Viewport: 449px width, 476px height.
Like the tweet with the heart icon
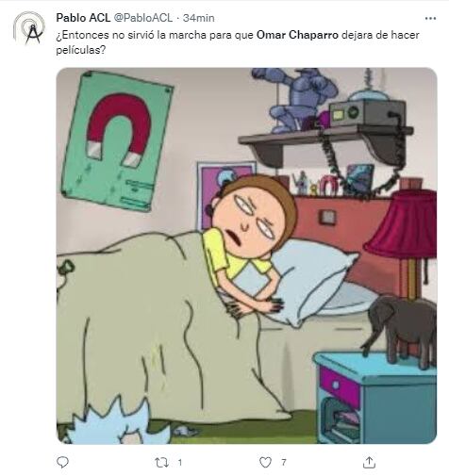265,463
